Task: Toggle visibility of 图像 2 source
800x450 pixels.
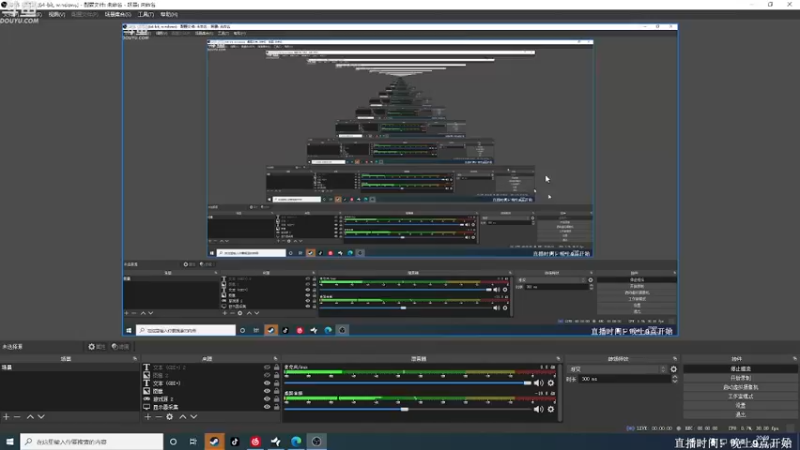Action: [x=267, y=375]
